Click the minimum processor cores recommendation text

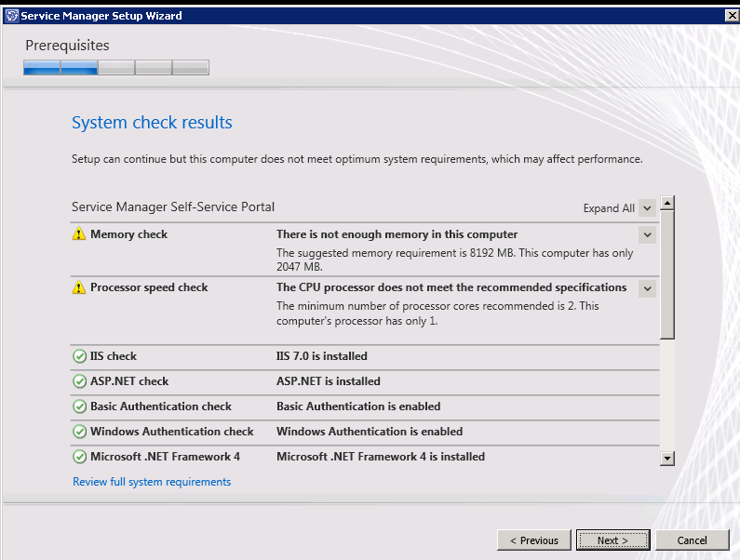point(437,313)
